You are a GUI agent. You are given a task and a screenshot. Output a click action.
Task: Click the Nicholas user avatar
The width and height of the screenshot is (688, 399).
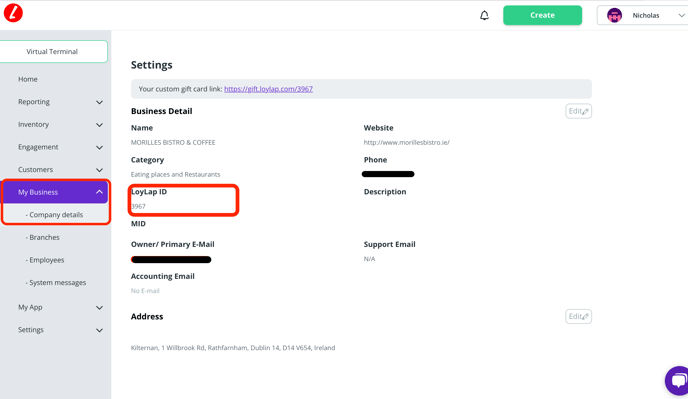tap(614, 15)
